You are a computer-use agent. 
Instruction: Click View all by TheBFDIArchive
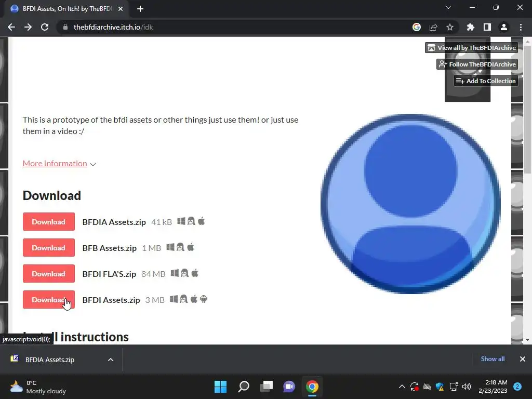point(472,48)
